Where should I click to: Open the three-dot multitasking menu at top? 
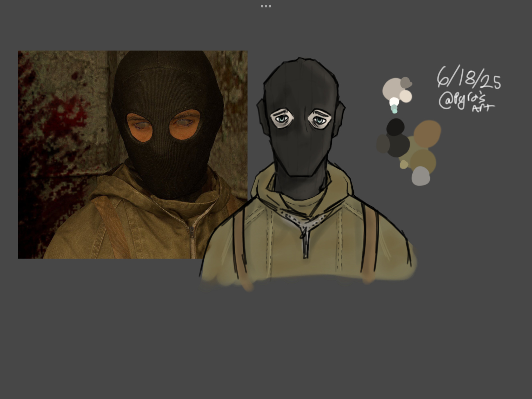click(266, 6)
